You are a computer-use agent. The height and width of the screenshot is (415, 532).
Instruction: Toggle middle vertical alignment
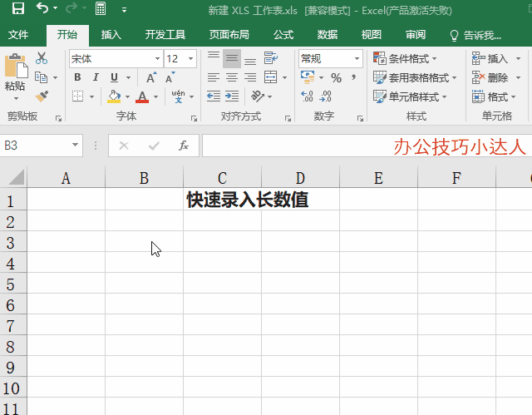(x=232, y=58)
